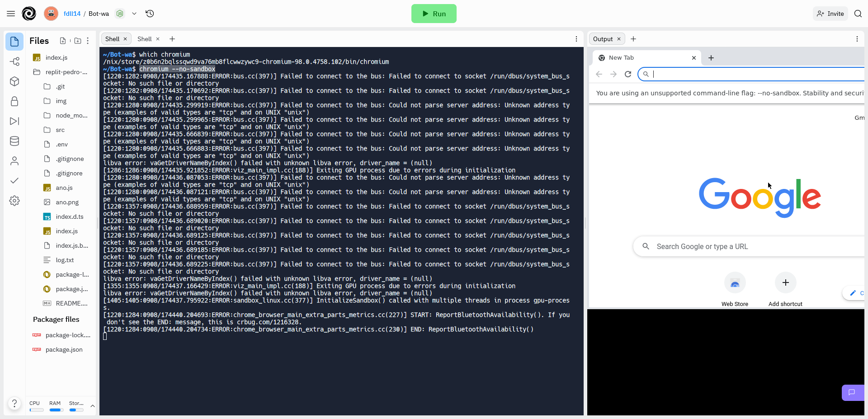
Task: Open the Replit home logo
Action: tap(29, 14)
